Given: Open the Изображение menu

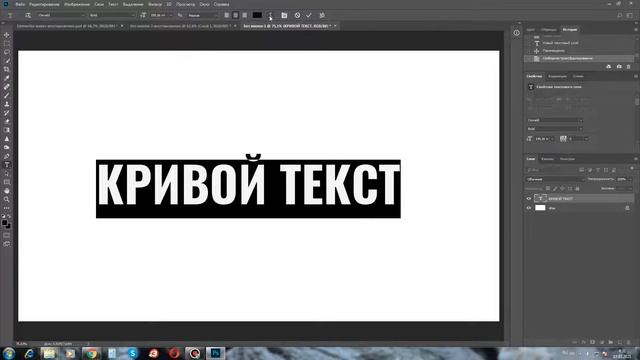Looking at the screenshot, I should pyautogui.click(x=77, y=4).
